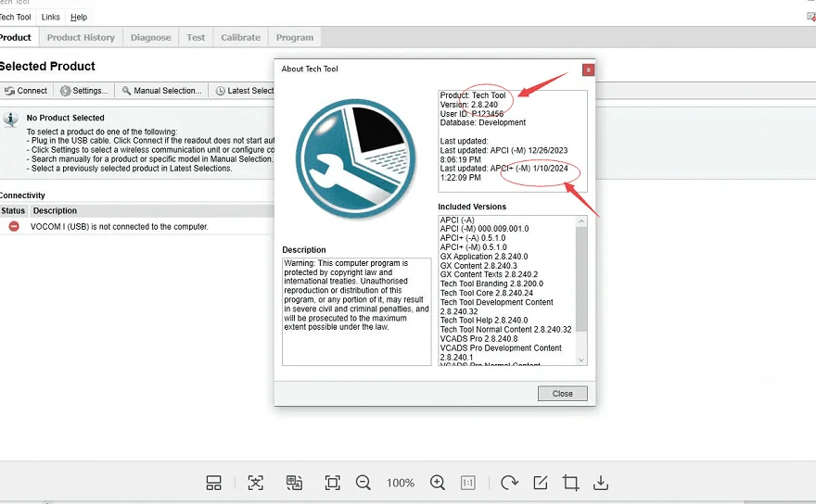Switch to the Test tab
The image size is (816, 504).
196,37
